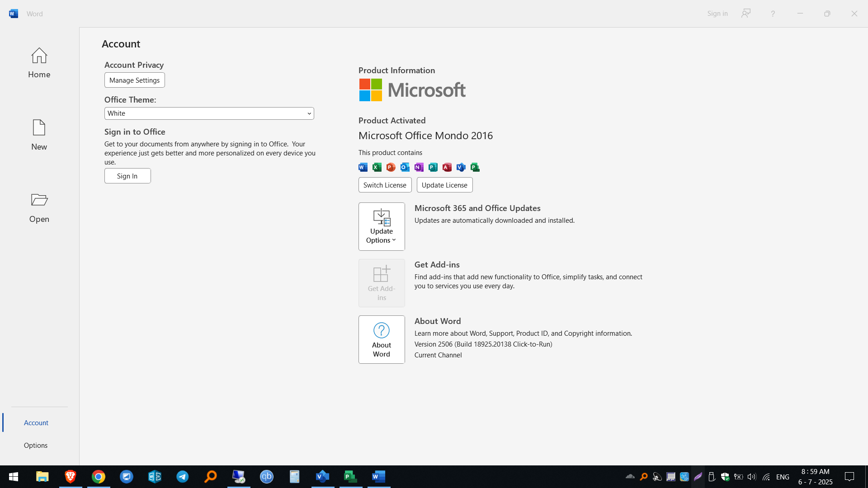The image size is (868, 488).
Task: Click the ENG language indicator
Action: [x=783, y=477]
